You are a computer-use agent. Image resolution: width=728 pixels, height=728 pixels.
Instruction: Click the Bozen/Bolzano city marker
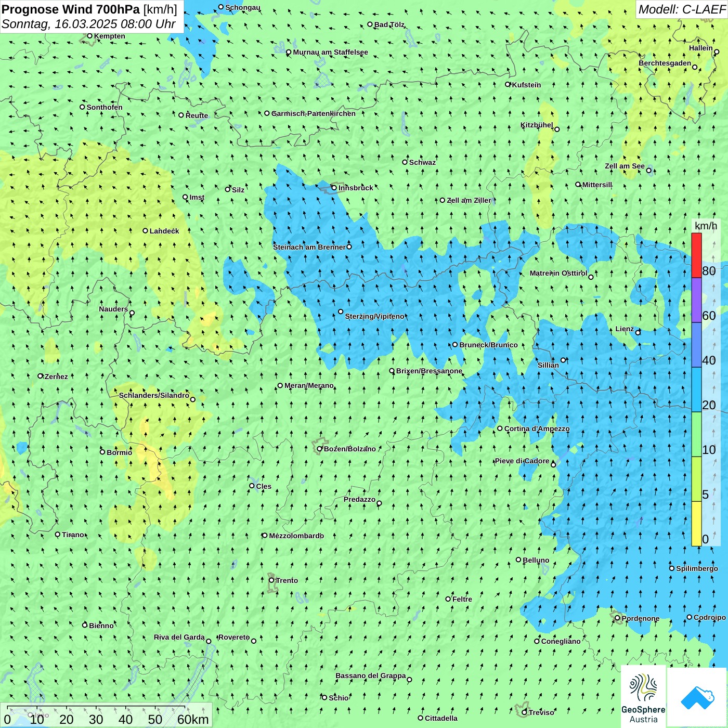tap(320, 449)
